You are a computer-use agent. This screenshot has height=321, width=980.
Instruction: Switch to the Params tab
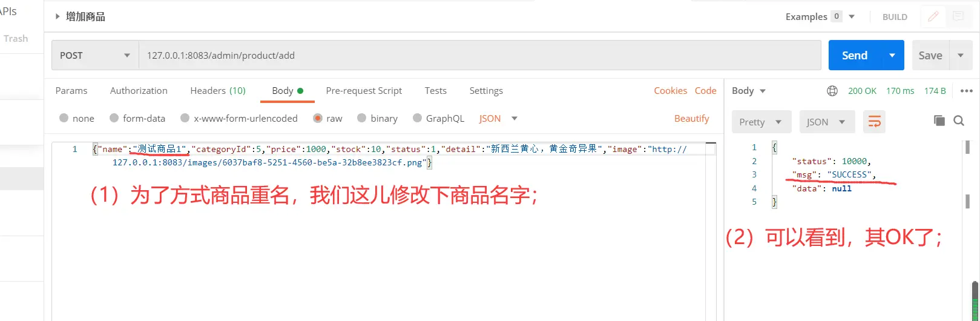tap(71, 90)
